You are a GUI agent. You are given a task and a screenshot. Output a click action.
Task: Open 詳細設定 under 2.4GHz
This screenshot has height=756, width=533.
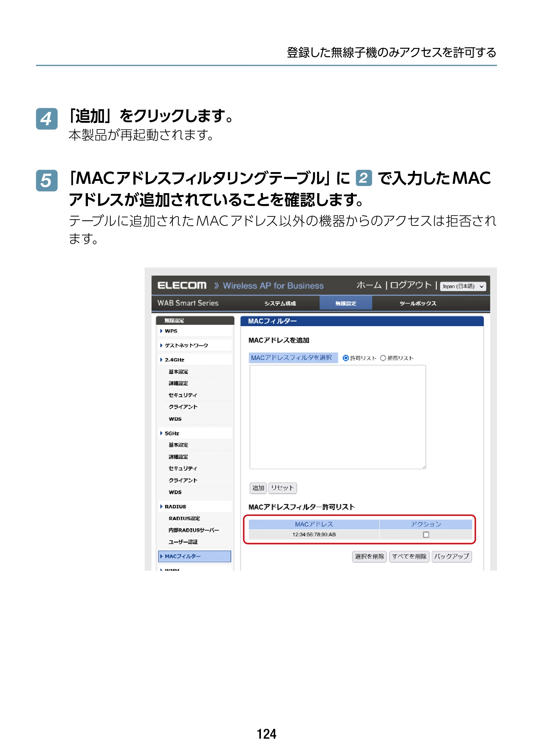(178, 383)
